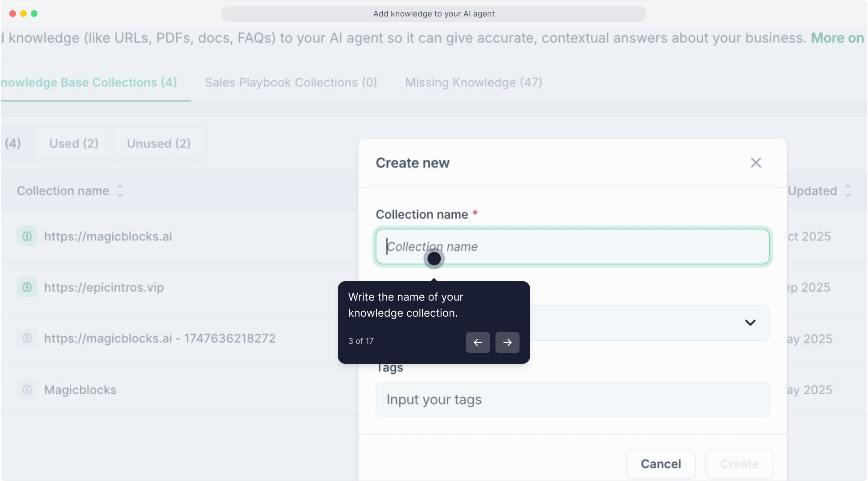Close the Create new dialog
The image size is (868, 481).
click(x=756, y=163)
